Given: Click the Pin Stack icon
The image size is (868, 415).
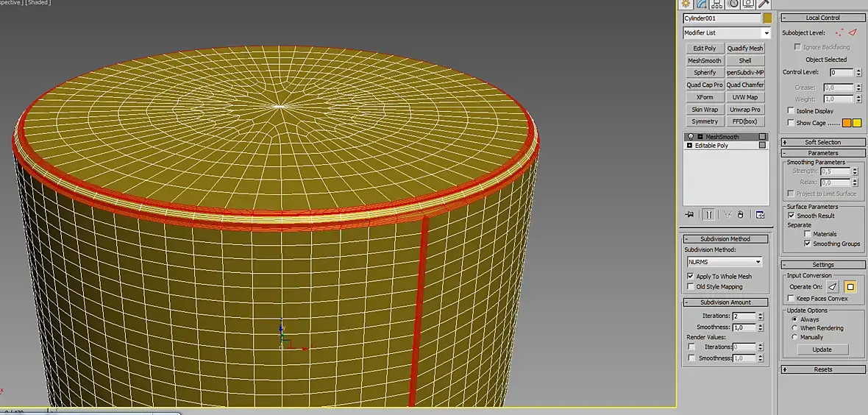Looking at the screenshot, I should tap(690, 214).
